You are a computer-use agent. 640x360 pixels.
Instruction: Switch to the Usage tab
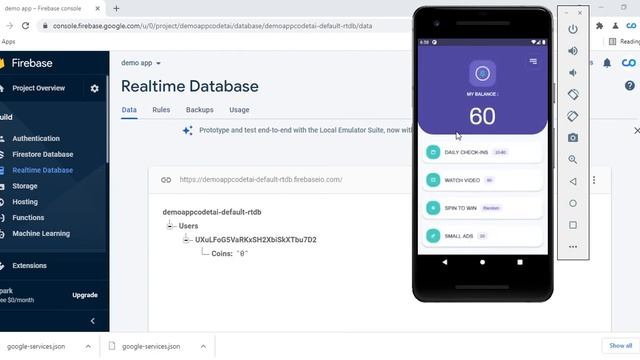pyautogui.click(x=239, y=110)
